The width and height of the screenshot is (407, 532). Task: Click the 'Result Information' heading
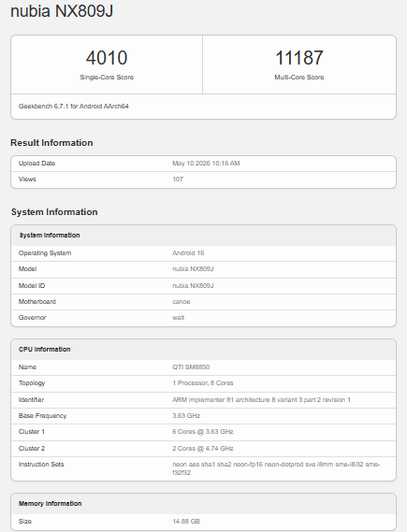(51, 143)
